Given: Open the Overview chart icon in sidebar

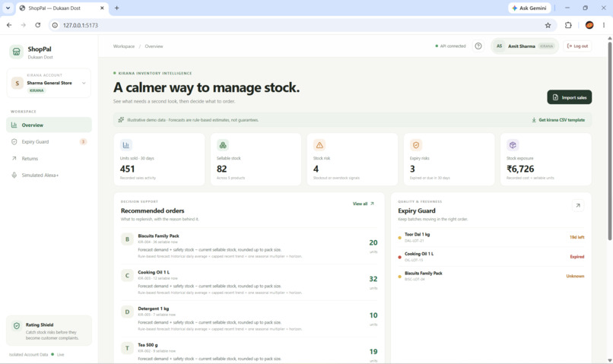Looking at the screenshot, I should pyautogui.click(x=14, y=125).
